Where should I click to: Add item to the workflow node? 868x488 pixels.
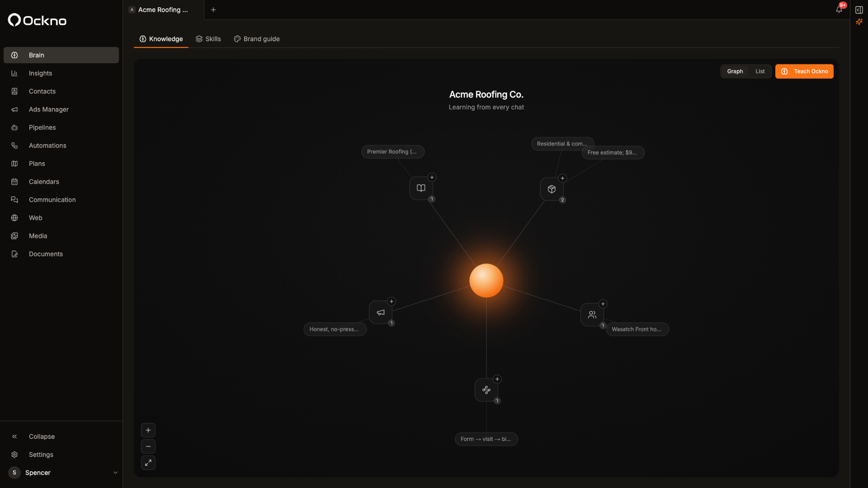click(497, 379)
